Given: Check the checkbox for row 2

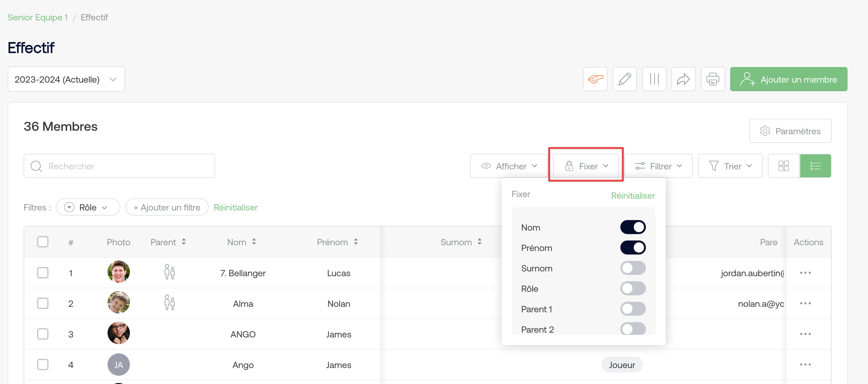Looking at the screenshot, I should 43,303.
